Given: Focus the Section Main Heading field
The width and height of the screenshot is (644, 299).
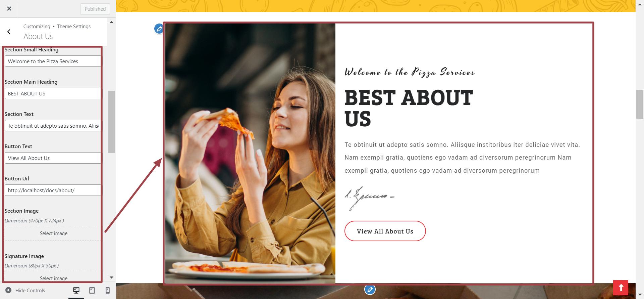Looking at the screenshot, I should coord(53,93).
